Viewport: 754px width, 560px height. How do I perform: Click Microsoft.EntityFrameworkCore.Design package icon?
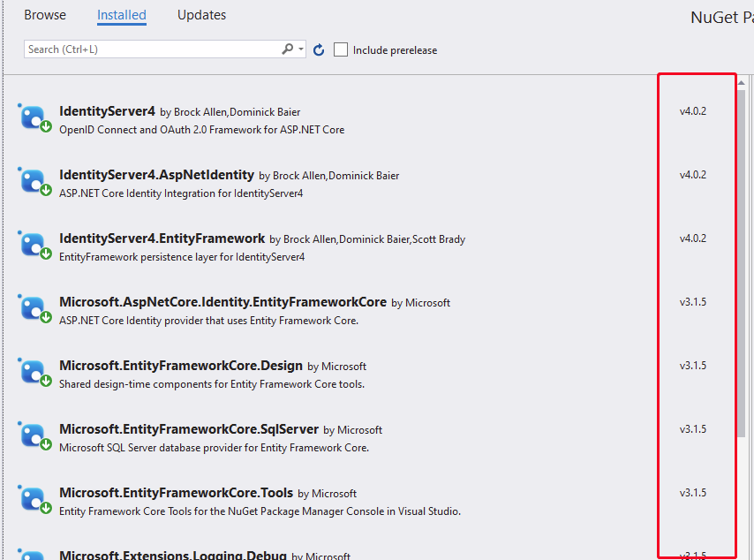click(x=34, y=372)
